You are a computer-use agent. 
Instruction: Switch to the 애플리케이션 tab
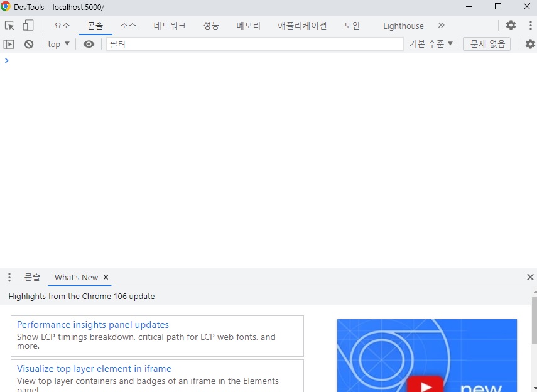[x=302, y=26]
